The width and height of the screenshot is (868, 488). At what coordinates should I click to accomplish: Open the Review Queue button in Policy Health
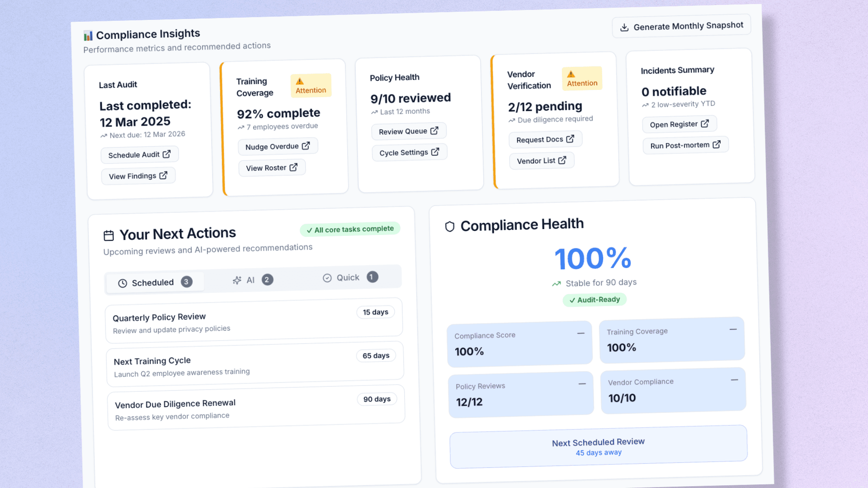408,131
